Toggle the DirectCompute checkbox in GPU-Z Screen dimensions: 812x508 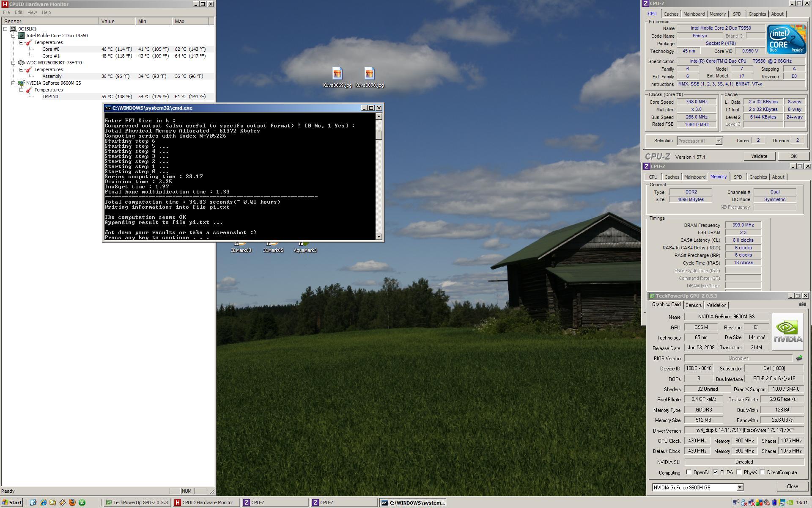click(x=762, y=472)
